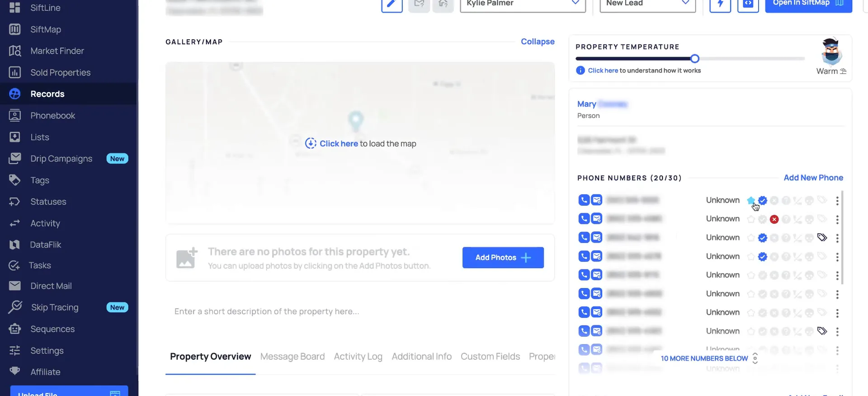Open Skip Tracing

(x=54, y=307)
